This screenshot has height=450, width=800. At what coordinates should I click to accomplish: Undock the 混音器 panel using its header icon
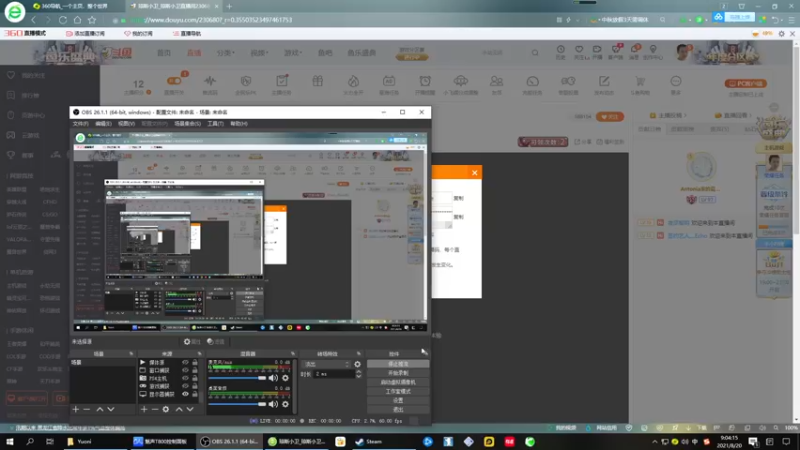[293, 354]
